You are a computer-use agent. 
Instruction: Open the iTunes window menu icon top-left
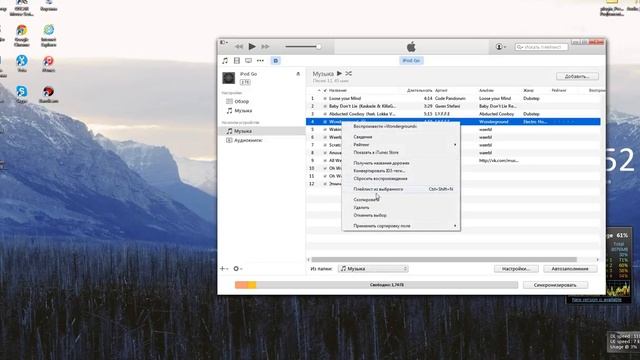click(x=224, y=42)
